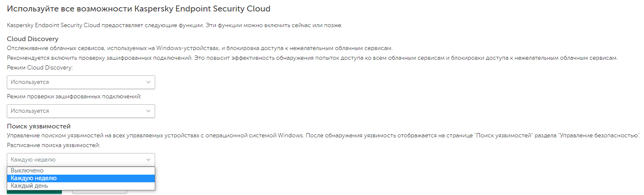The image size is (644, 195).
Task: Click the chevron arrow in Cloud Discovery mode dropdown
Action: (x=148, y=82)
